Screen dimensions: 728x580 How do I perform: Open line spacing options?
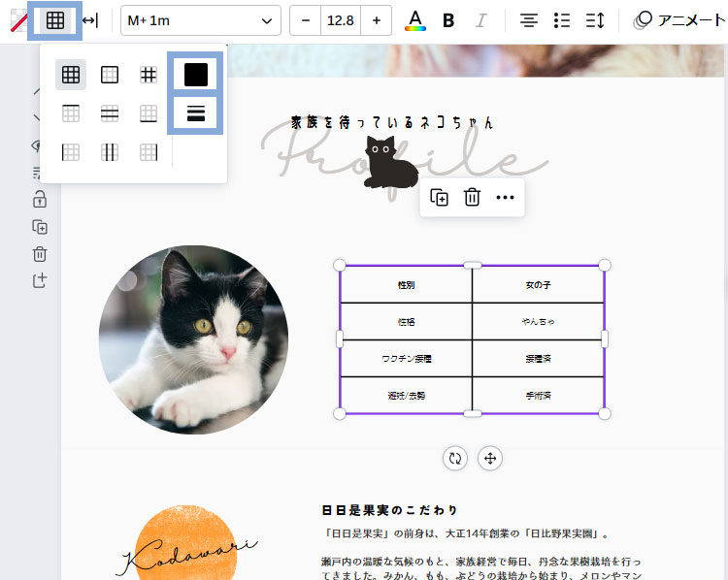(595, 21)
